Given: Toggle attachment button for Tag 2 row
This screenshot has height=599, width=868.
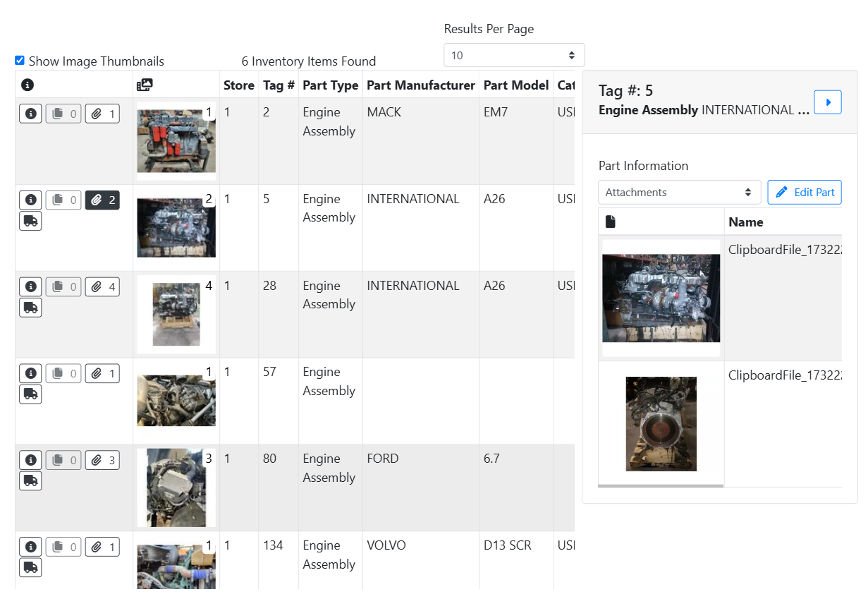Looking at the screenshot, I should pos(102,114).
